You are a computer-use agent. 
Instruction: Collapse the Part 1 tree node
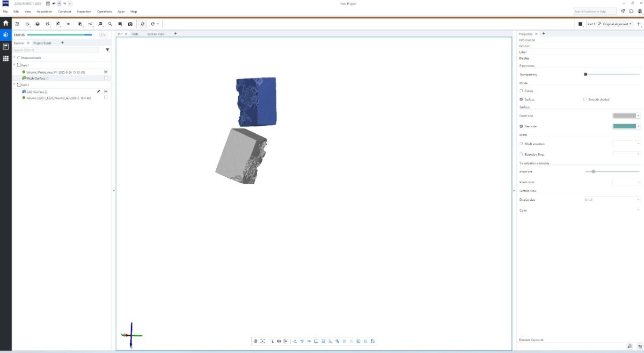pos(14,64)
